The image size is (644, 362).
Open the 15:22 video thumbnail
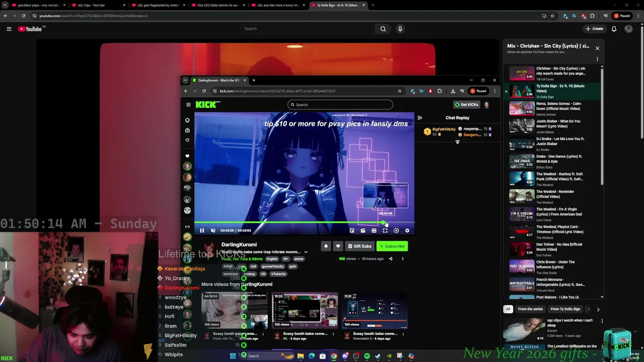coord(304,310)
